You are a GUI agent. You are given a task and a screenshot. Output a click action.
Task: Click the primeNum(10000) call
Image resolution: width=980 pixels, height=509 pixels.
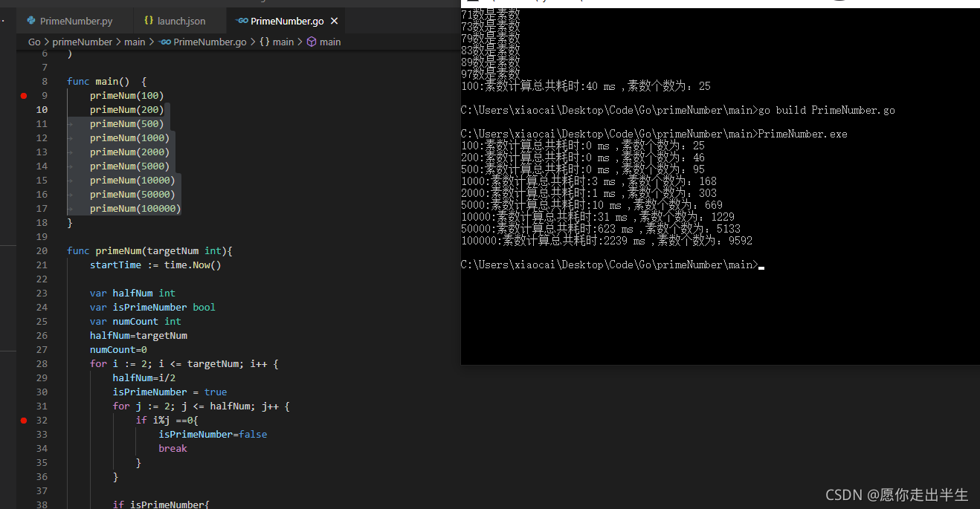[133, 180]
